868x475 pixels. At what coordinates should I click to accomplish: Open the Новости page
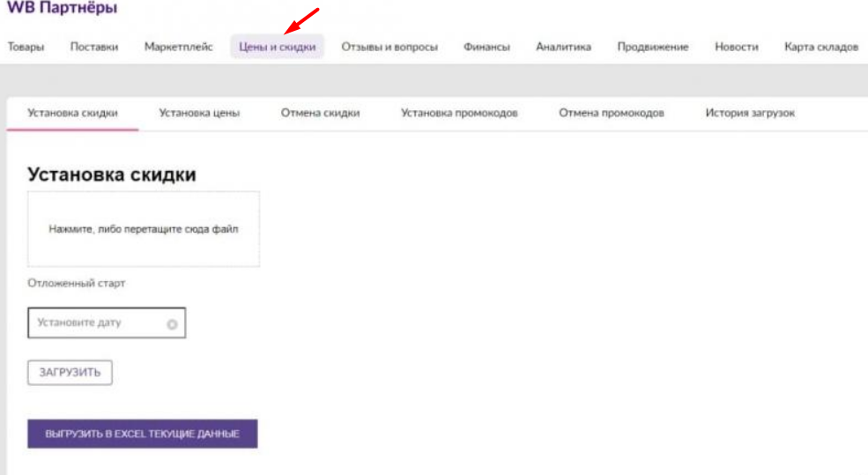pos(736,47)
